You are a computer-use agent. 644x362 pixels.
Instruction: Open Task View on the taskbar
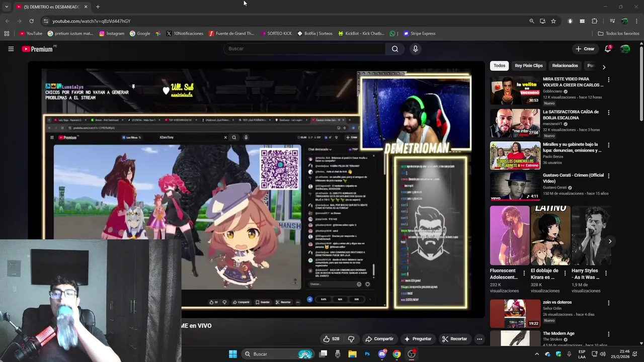click(x=323, y=354)
